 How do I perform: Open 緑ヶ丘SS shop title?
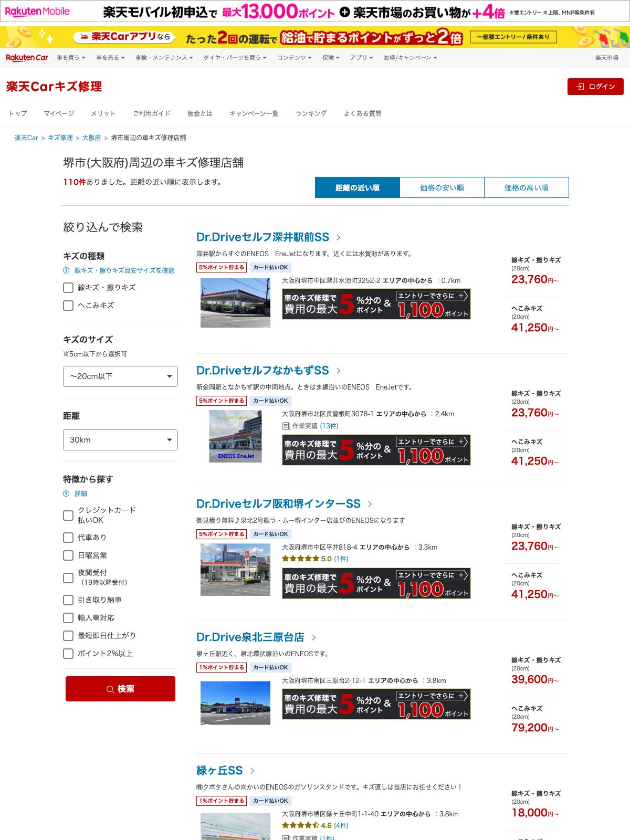(219, 771)
